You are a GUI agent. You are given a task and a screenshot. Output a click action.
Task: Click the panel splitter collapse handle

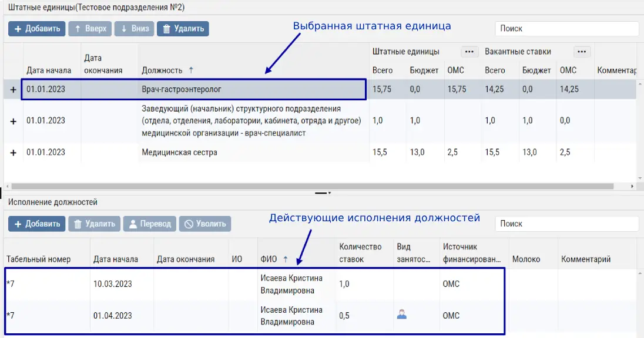point(323,192)
